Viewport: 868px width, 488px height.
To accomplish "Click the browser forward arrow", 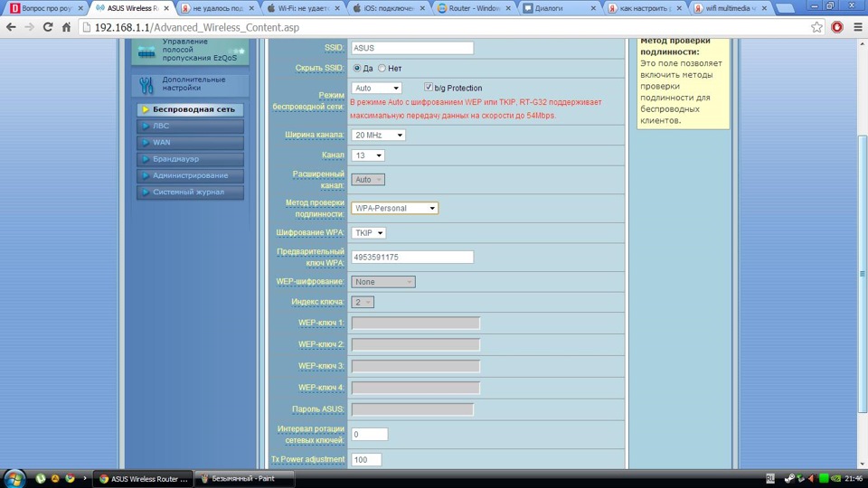I will [29, 27].
